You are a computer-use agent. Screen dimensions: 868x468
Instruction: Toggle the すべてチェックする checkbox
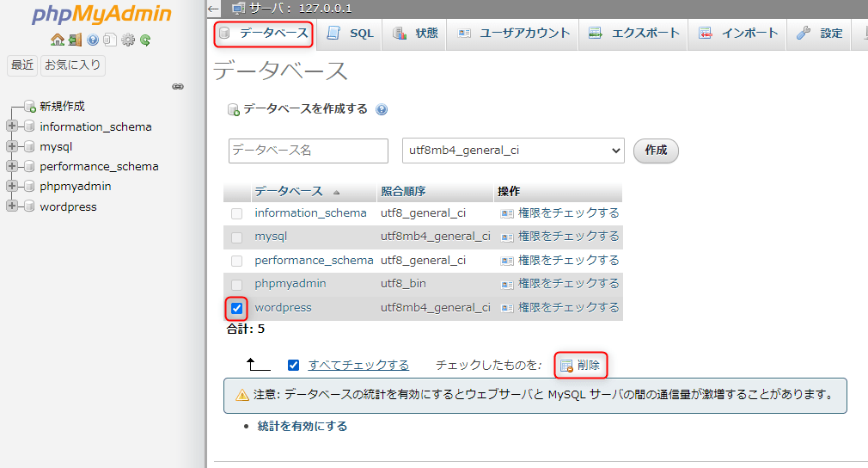[x=293, y=365]
